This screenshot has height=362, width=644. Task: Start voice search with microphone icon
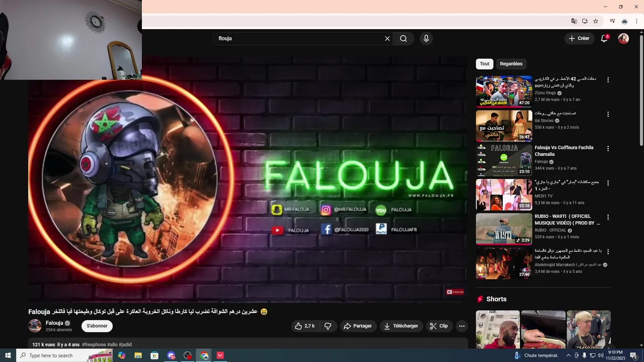click(426, 39)
